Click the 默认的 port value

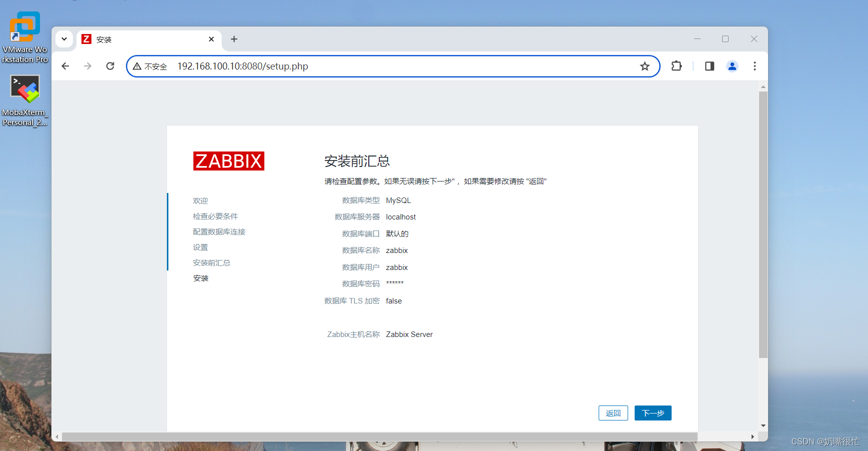tap(397, 233)
